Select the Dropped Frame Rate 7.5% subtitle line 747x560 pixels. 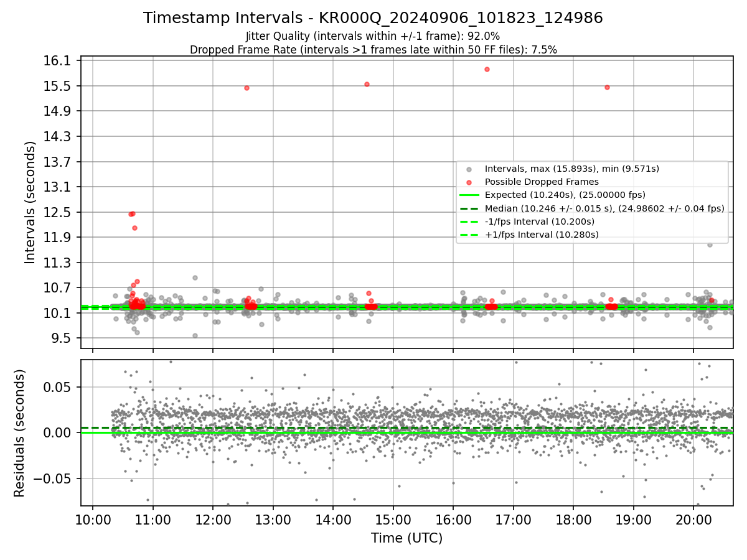click(x=373, y=50)
